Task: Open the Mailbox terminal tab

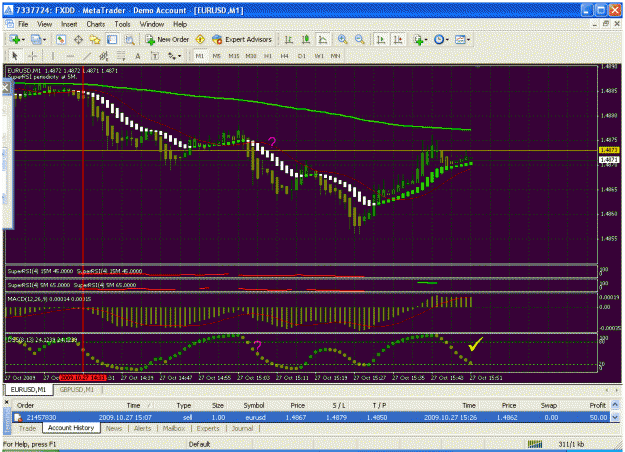Action: [173, 428]
